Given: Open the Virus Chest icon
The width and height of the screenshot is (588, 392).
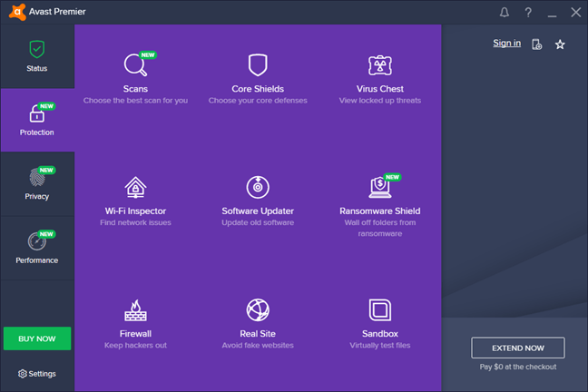Looking at the screenshot, I should [379, 65].
